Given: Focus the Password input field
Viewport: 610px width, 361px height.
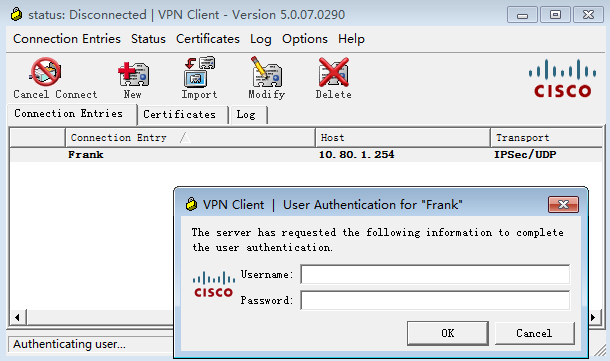Looking at the screenshot, I should (x=435, y=300).
